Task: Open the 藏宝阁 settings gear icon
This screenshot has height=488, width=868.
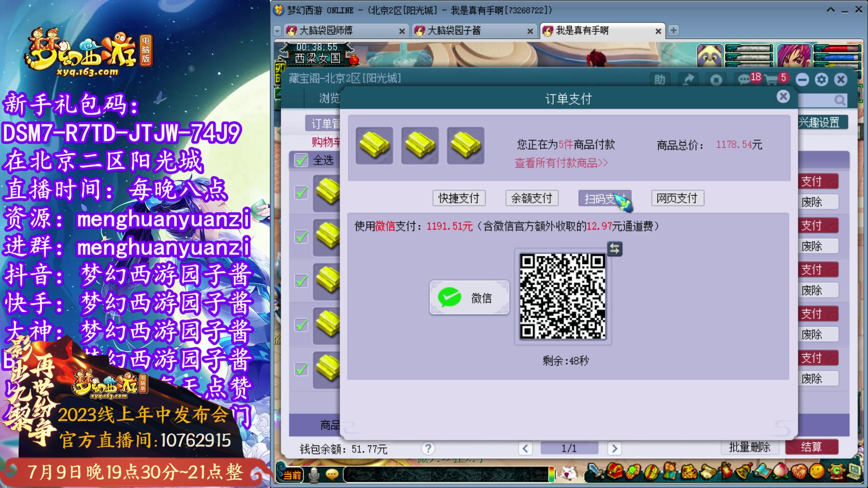Action: pyautogui.click(x=821, y=80)
